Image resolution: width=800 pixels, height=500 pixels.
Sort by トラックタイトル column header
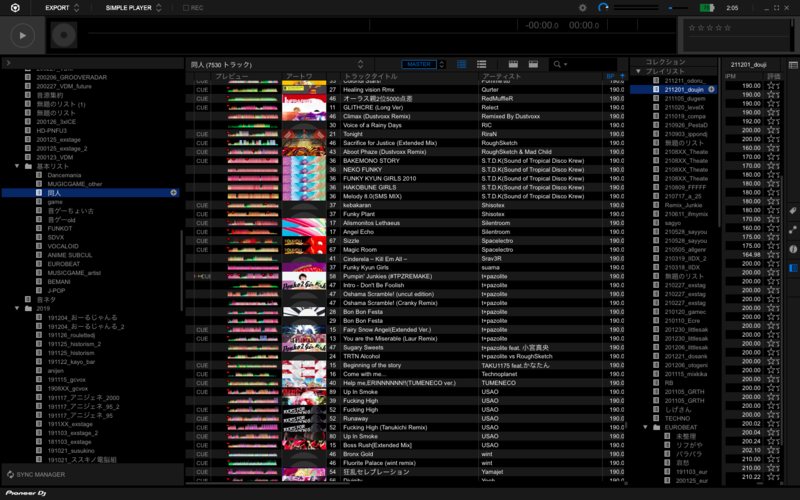click(370, 76)
